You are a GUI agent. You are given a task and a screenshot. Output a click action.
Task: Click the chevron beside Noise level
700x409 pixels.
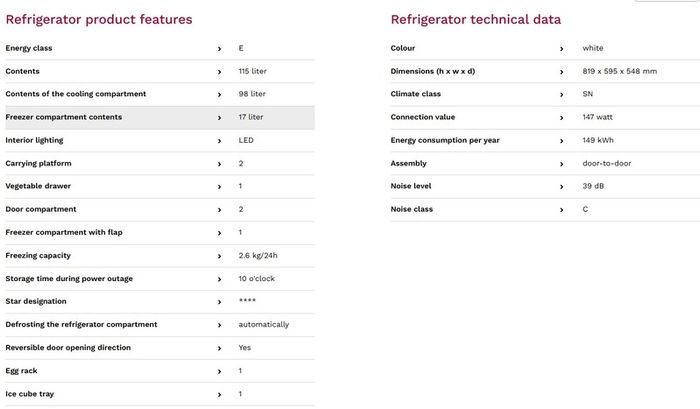coord(562,187)
